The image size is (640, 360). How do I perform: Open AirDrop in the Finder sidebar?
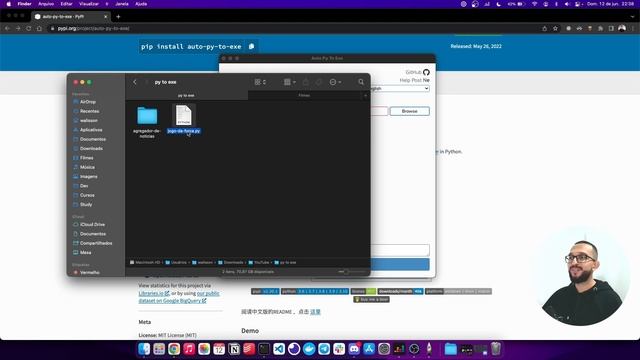(x=88, y=102)
